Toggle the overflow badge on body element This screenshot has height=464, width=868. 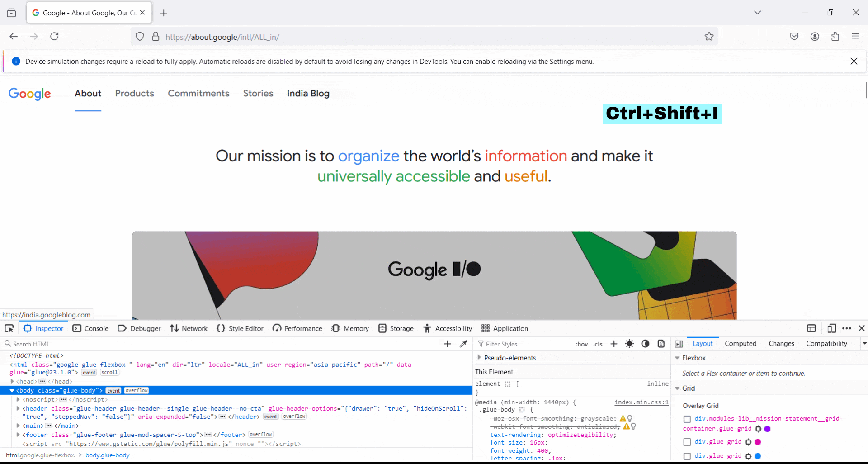[x=137, y=391]
